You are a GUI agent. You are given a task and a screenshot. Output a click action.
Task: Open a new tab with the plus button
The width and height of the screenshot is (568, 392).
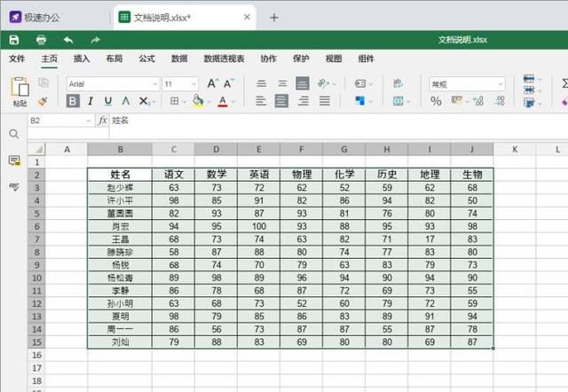[x=274, y=18]
